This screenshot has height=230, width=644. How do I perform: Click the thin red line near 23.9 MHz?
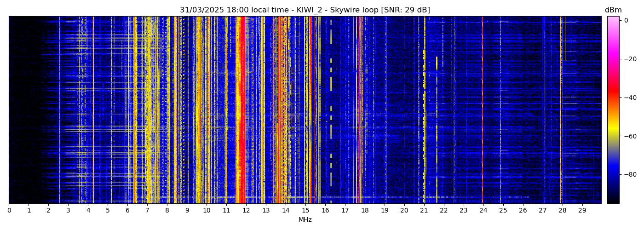point(482,110)
